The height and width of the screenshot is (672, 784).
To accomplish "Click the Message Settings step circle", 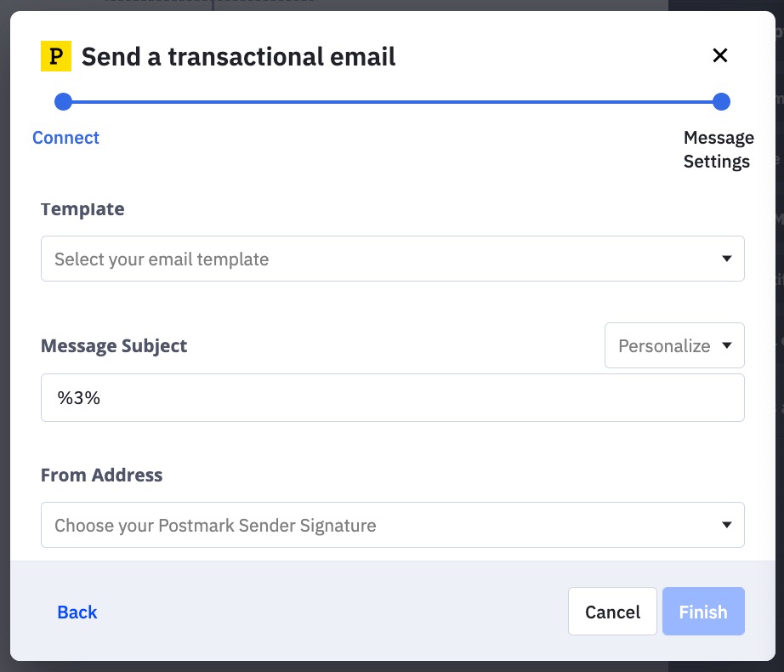I will tap(721, 102).
